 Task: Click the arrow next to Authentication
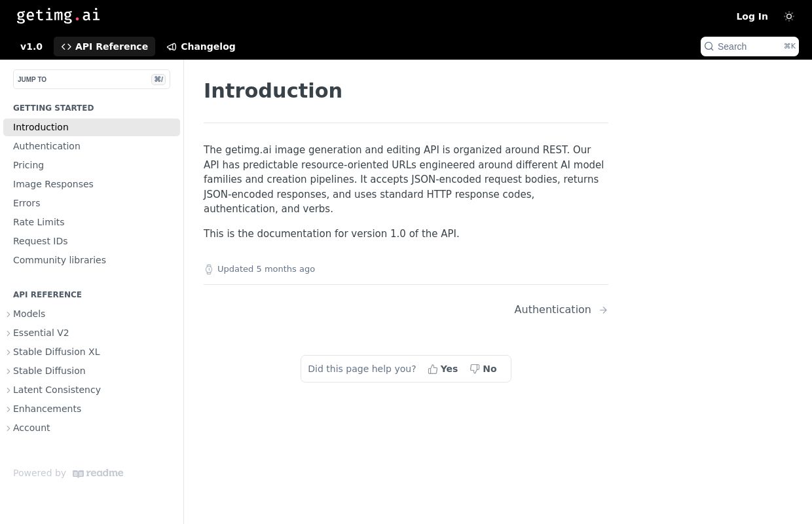(x=603, y=310)
